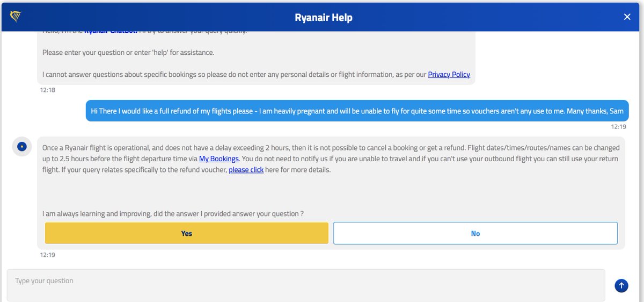Answer Yes to the feedback question
The image size is (644, 302).
coord(186,234)
